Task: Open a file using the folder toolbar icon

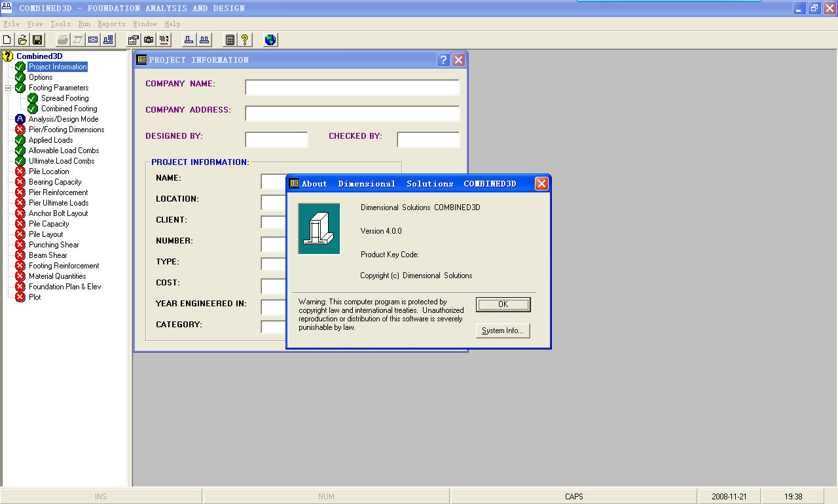Action: (x=22, y=40)
